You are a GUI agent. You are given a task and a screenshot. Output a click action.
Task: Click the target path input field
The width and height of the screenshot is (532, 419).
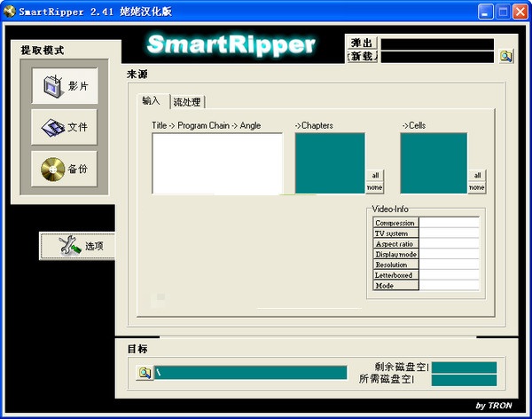click(250, 372)
